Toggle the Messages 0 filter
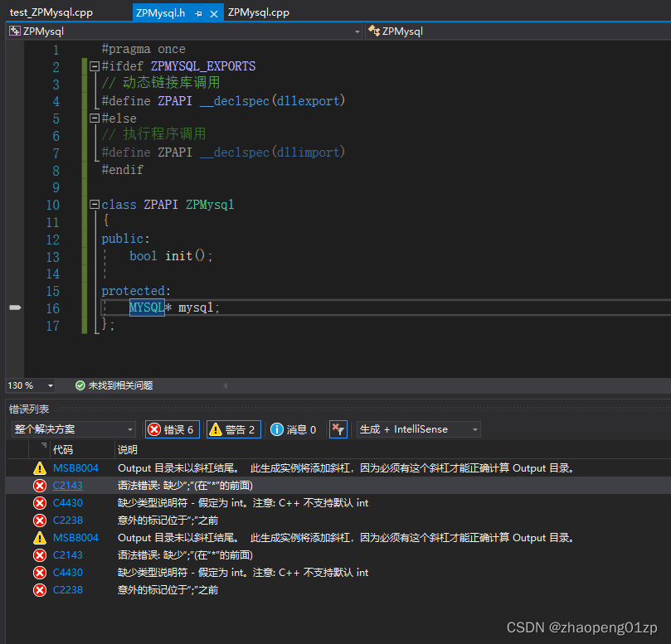Screen dimensions: 671x644 (294, 429)
